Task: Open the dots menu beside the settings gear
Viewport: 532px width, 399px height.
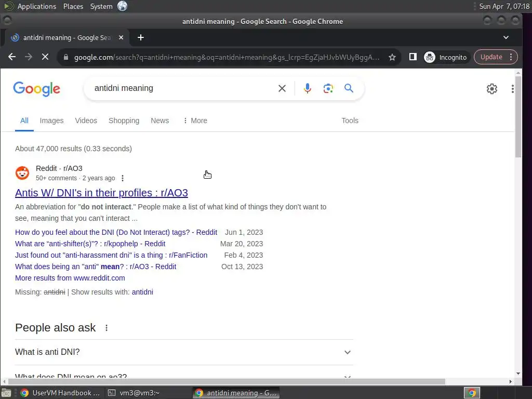Action: pos(512,89)
